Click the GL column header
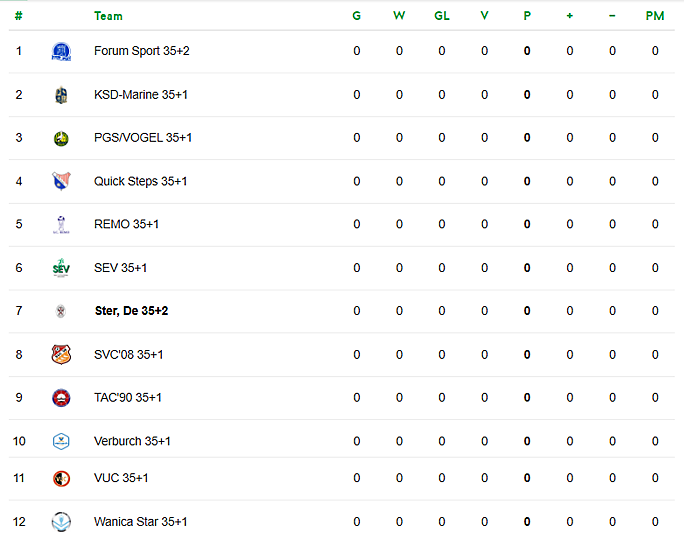684x543 pixels. point(441,16)
